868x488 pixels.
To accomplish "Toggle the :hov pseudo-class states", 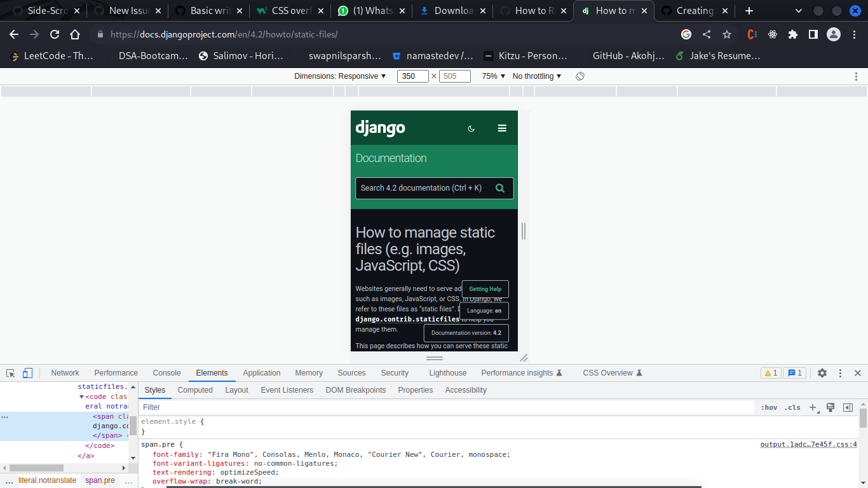I will pyautogui.click(x=769, y=407).
